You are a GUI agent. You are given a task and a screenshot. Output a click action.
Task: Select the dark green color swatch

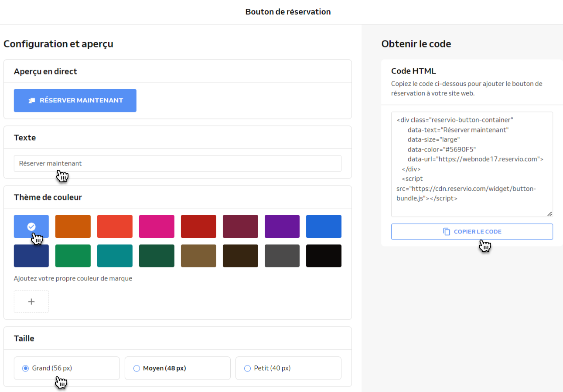[157, 256]
